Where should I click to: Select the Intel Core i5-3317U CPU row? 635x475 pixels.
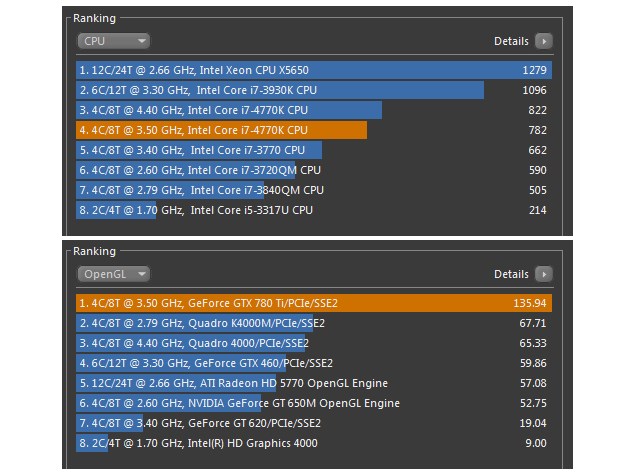point(314,210)
